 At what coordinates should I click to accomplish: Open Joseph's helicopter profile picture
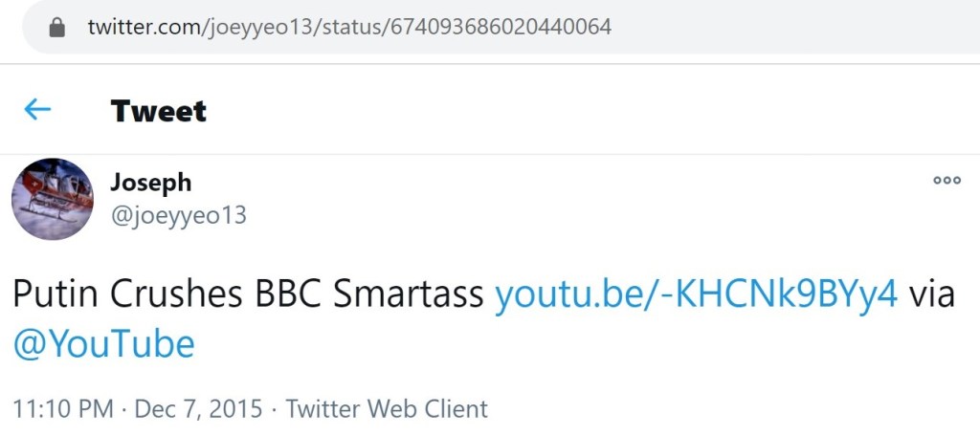53,199
